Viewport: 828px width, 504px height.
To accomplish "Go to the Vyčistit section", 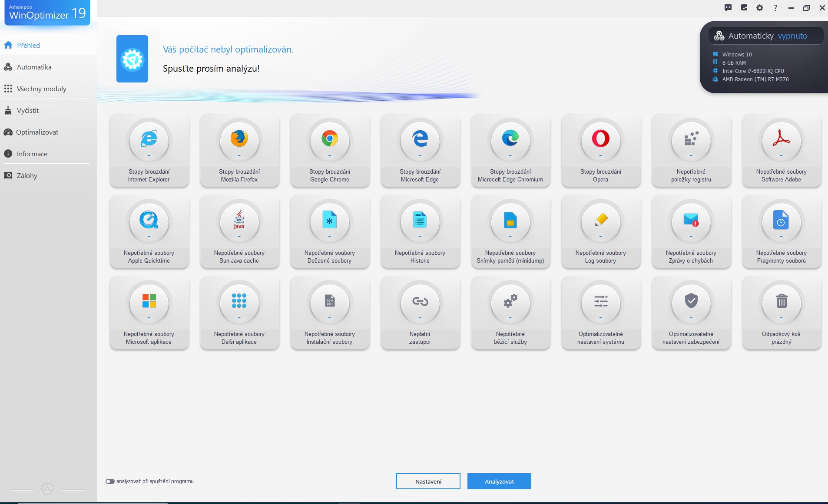I will click(28, 111).
